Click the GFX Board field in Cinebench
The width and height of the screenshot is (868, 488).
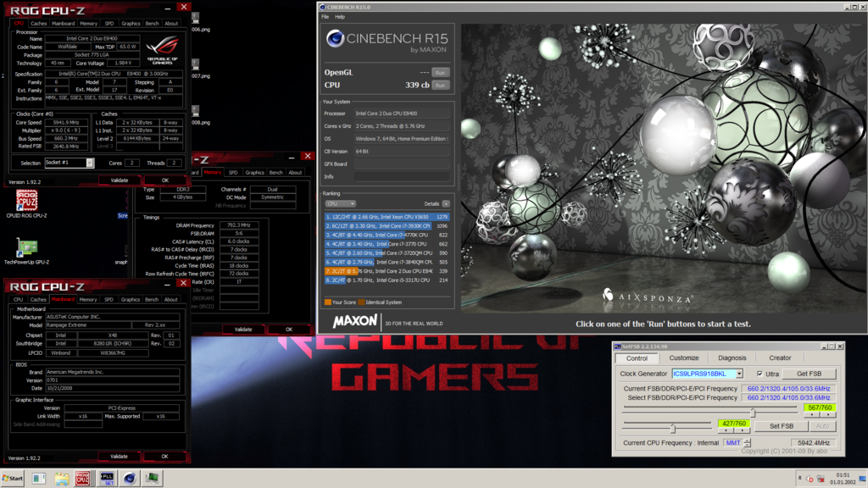pos(402,164)
